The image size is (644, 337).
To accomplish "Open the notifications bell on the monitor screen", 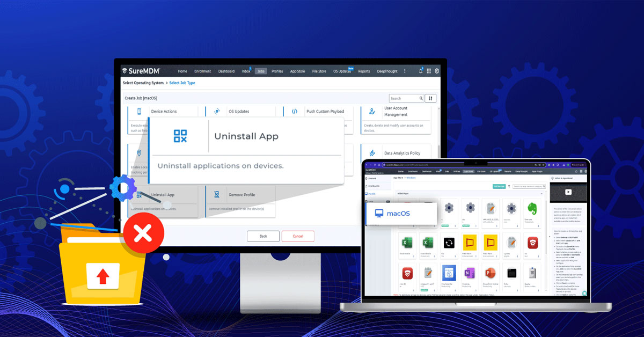I will [421, 71].
